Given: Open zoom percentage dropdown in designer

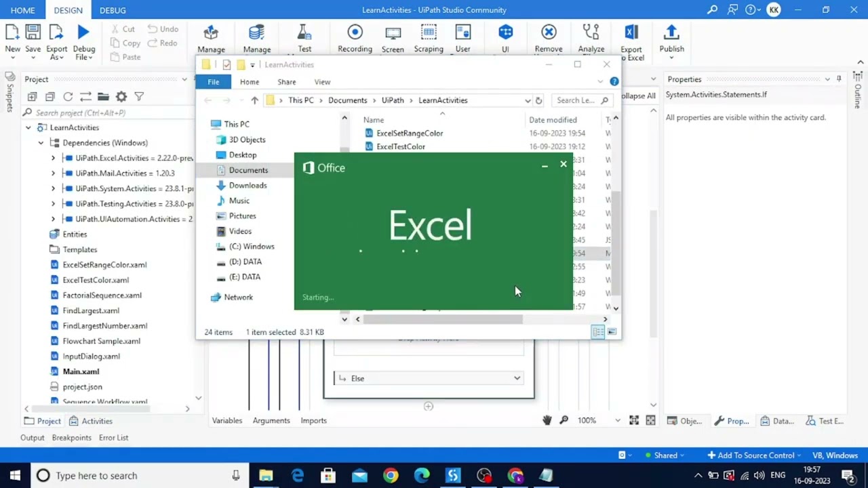Looking at the screenshot, I should (x=617, y=420).
